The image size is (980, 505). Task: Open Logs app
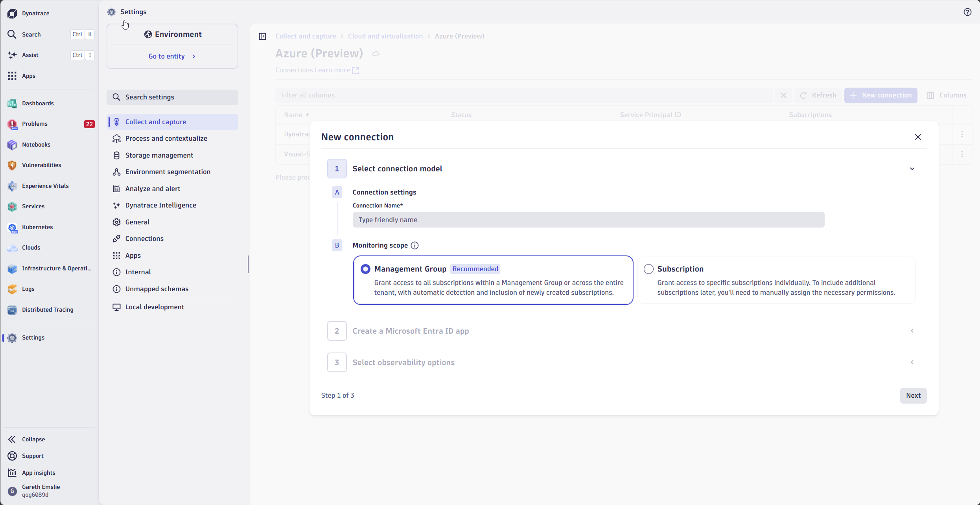click(50, 289)
